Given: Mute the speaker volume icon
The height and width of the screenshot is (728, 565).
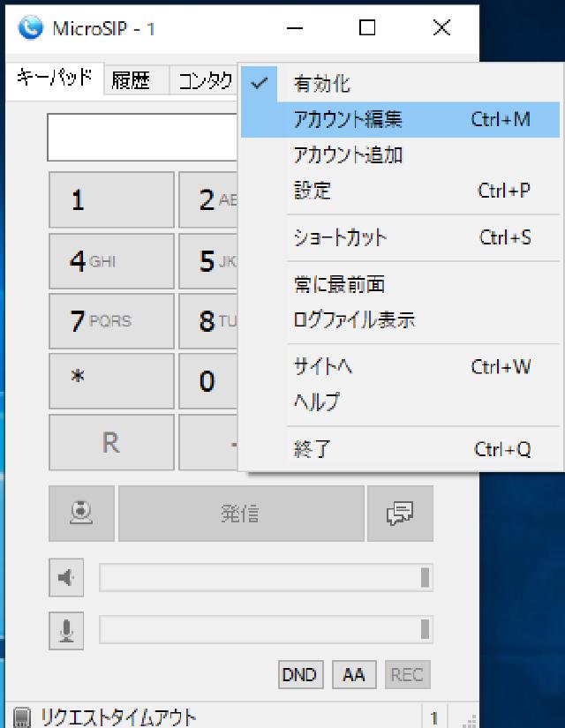Looking at the screenshot, I should point(66,578).
